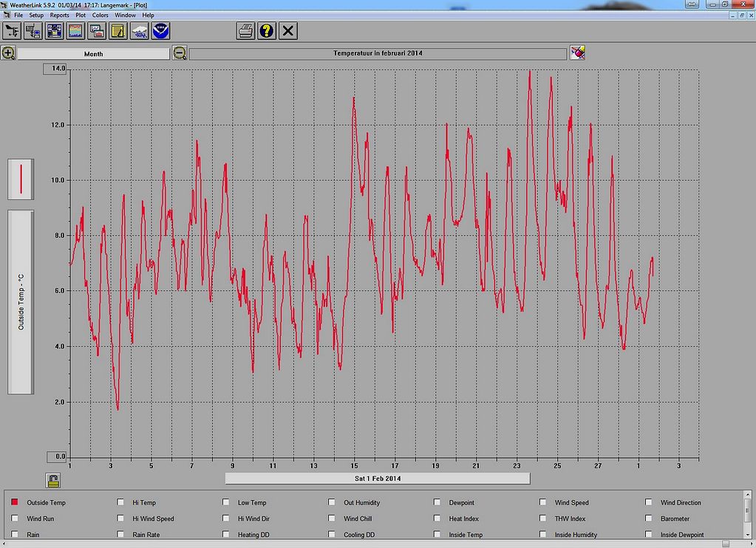Tick the Barometer checkbox
Screen dimensions: 756x548
(649, 518)
